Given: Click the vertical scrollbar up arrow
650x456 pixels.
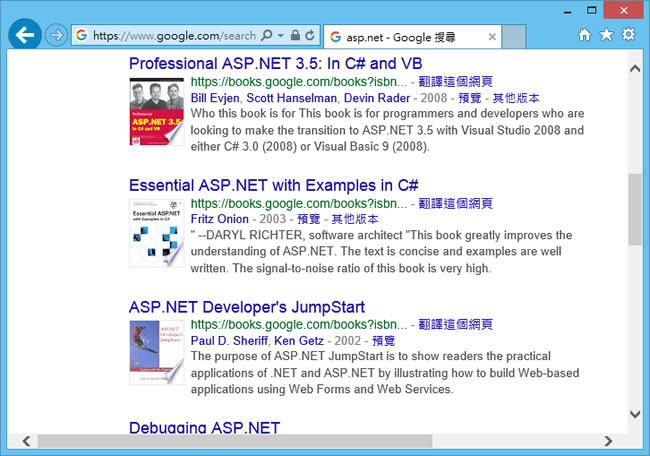Looking at the screenshot, I should pyautogui.click(x=635, y=68).
